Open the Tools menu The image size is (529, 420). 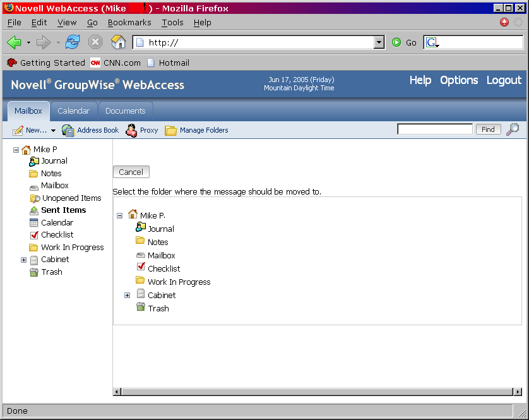[172, 23]
